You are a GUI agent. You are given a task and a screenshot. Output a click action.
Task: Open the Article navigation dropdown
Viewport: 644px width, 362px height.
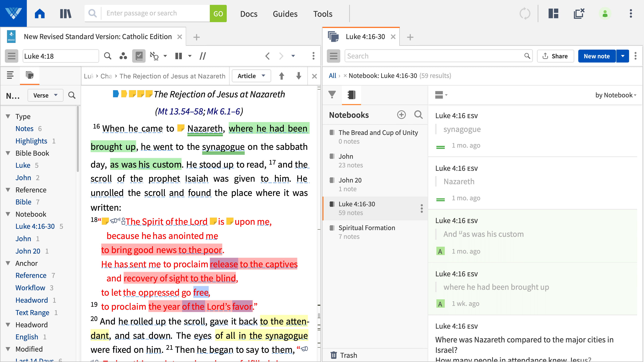coord(251,76)
